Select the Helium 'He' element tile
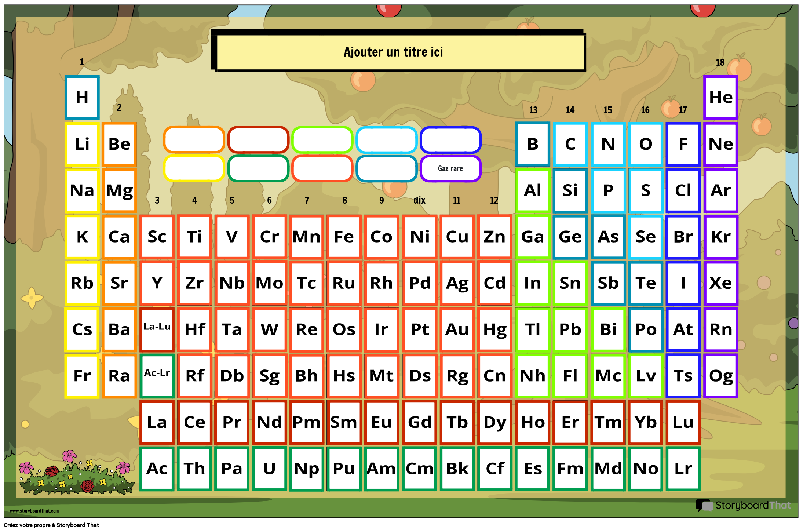Image resolution: width=803 pixels, height=532 pixels. (x=720, y=98)
